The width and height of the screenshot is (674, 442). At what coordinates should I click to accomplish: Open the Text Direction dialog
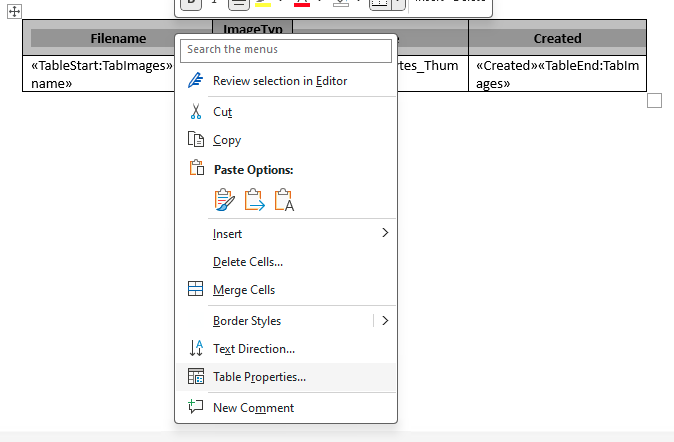tap(253, 349)
